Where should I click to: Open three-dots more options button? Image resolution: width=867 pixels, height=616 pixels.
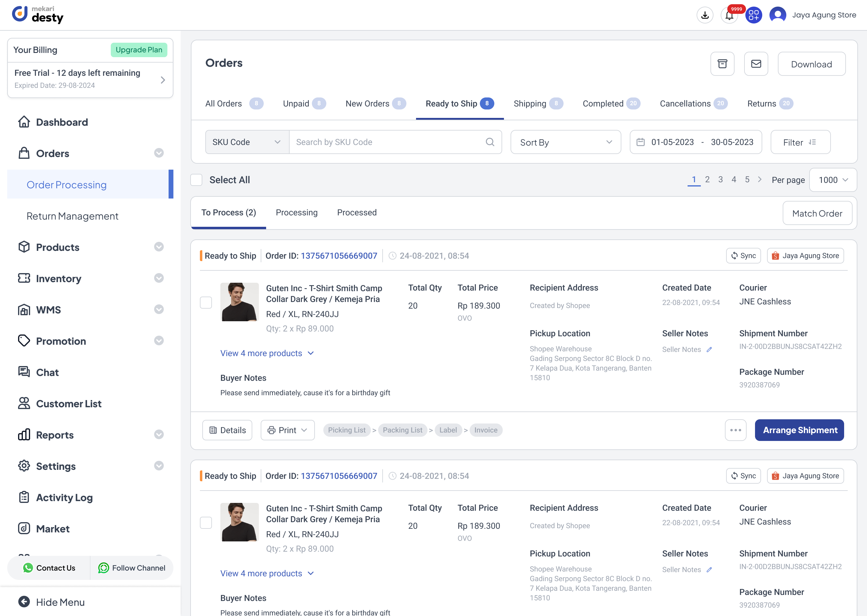click(x=735, y=430)
